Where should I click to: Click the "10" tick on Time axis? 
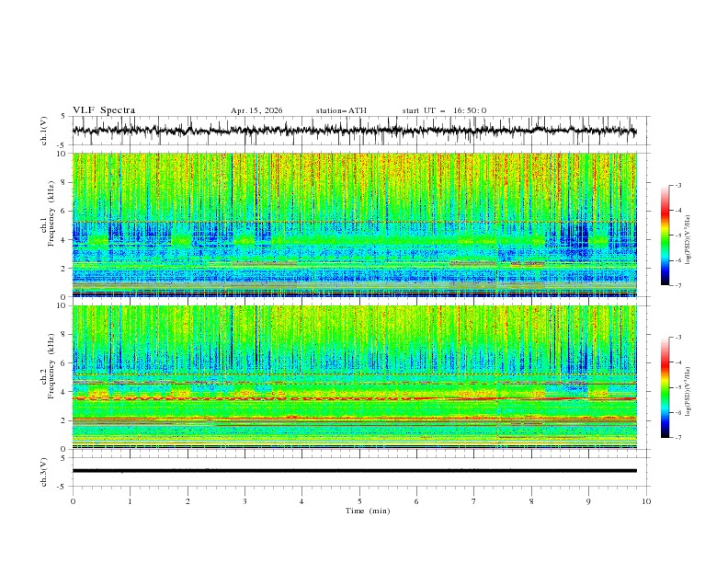(x=646, y=501)
